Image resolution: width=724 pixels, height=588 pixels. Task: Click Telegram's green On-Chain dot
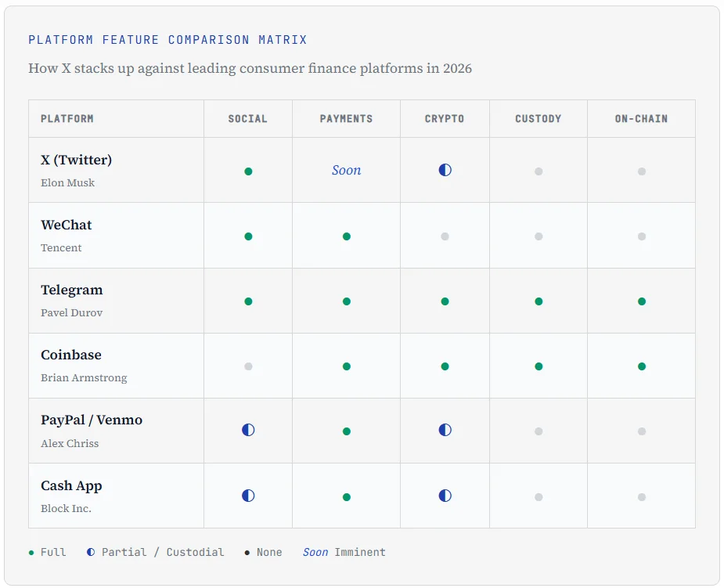tap(641, 301)
